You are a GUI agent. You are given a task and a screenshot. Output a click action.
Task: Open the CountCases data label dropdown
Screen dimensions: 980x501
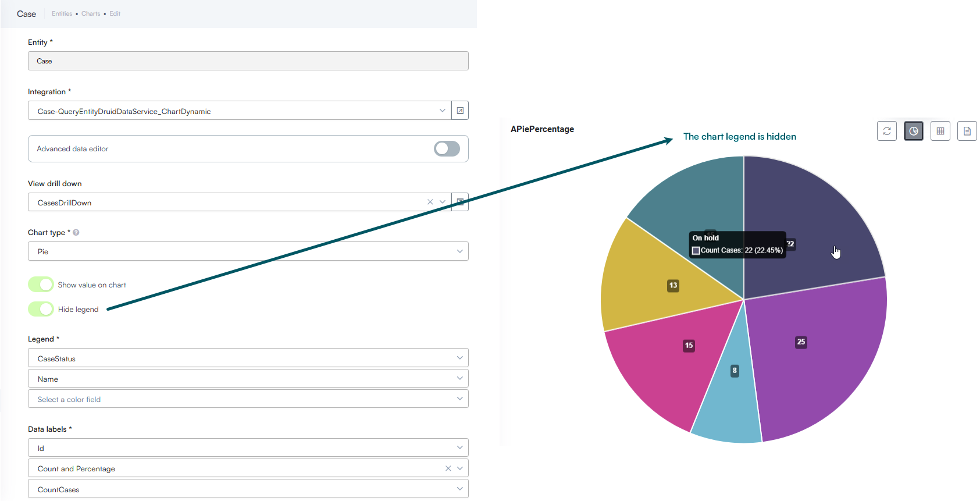(248, 489)
